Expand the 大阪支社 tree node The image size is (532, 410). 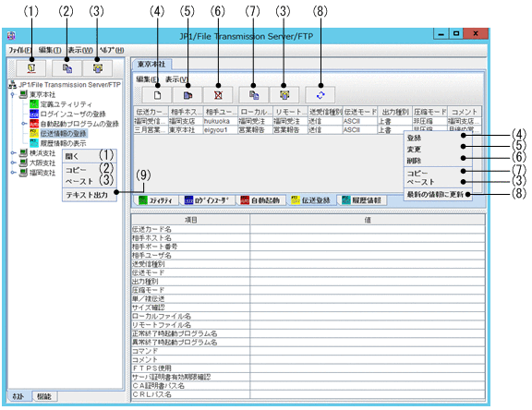pos(13,163)
